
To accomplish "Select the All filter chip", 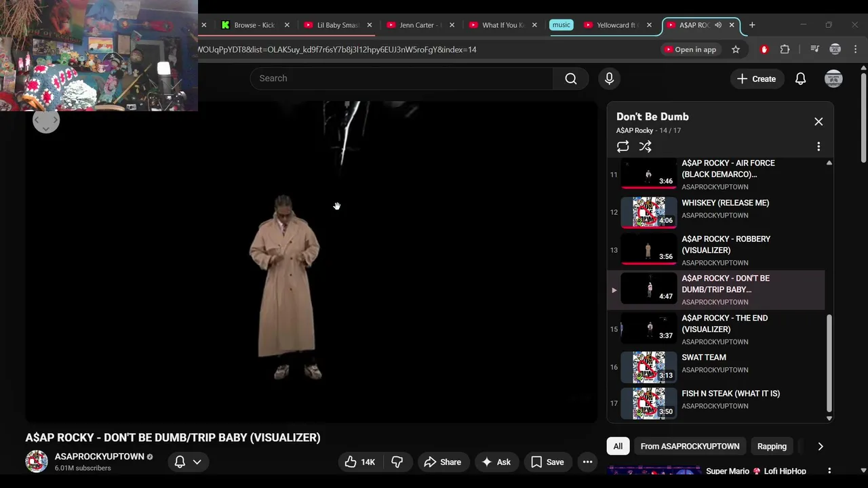I will click(x=618, y=446).
